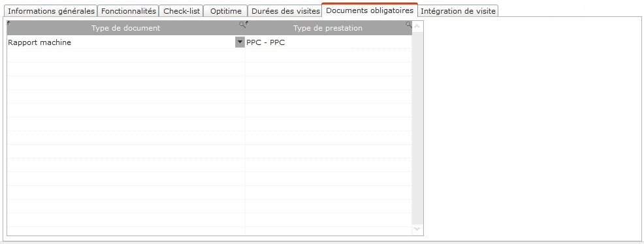Click the Type de prestation column header
The image size is (644, 244).
pos(329,28)
